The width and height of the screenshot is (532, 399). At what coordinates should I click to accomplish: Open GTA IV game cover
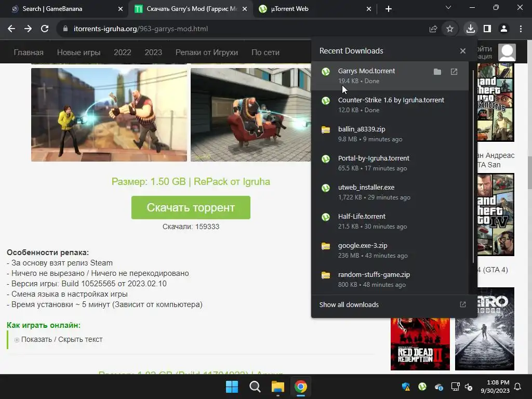[x=496, y=215]
